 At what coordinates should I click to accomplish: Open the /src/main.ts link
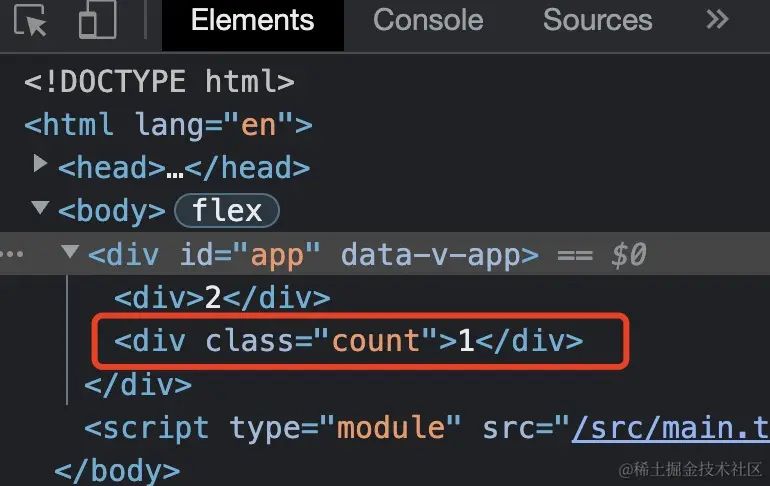coord(670,428)
